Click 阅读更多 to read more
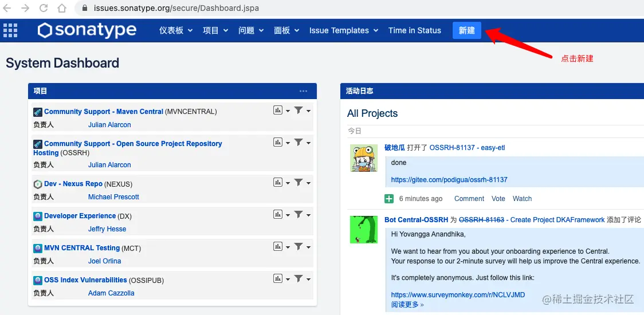 pyautogui.click(x=407, y=305)
